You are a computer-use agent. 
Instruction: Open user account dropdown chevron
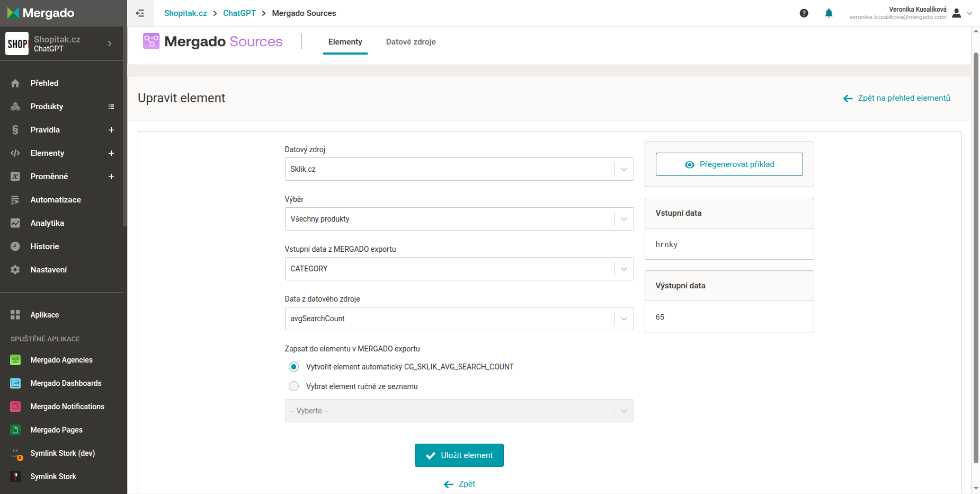pos(969,13)
